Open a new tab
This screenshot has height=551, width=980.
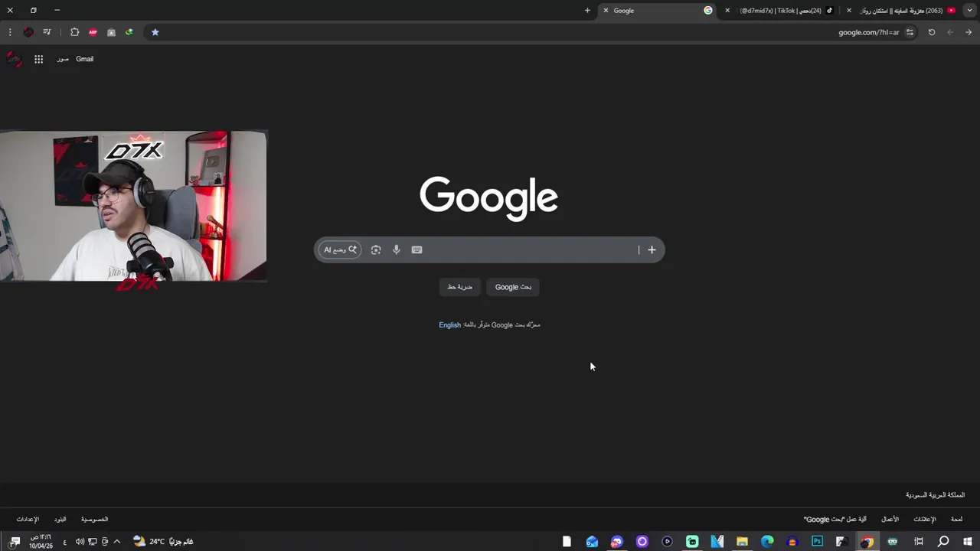(x=587, y=11)
